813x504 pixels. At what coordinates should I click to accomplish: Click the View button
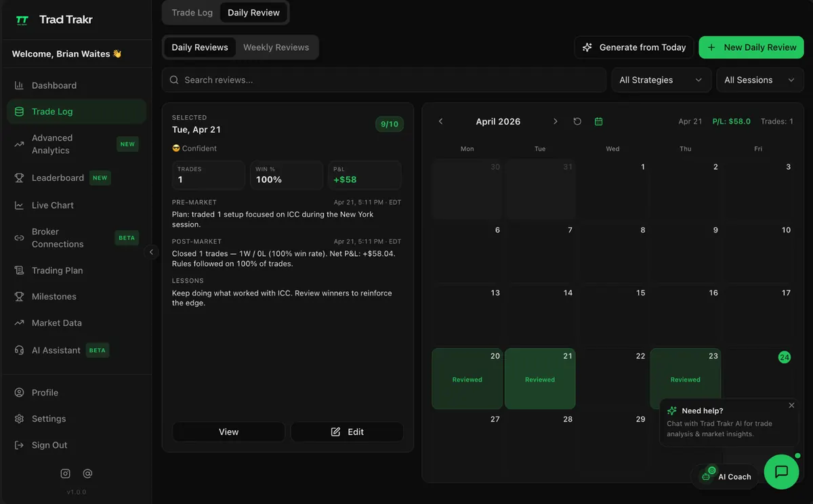point(229,432)
